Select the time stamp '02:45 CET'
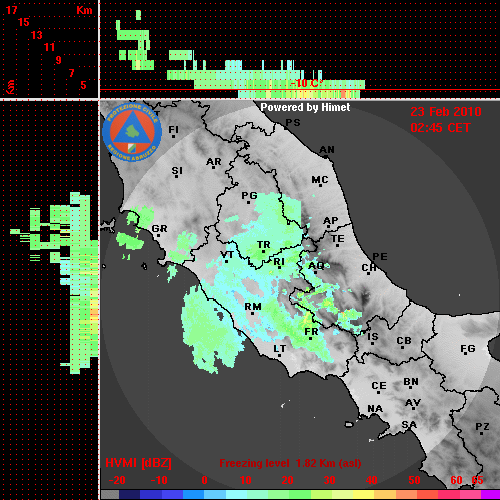 pyautogui.click(x=440, y=128)
